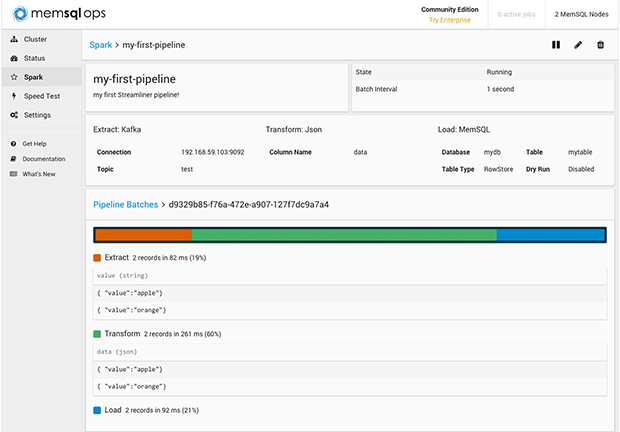Screen dimensions: 620x432
Task: Click the Settings gears icon
Action: click(x=14, y=115)
